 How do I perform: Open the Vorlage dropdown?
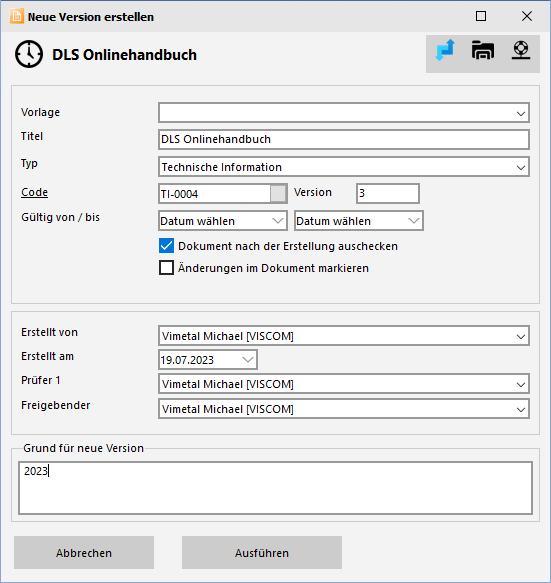pyautogui.click(x=521, y=113)
